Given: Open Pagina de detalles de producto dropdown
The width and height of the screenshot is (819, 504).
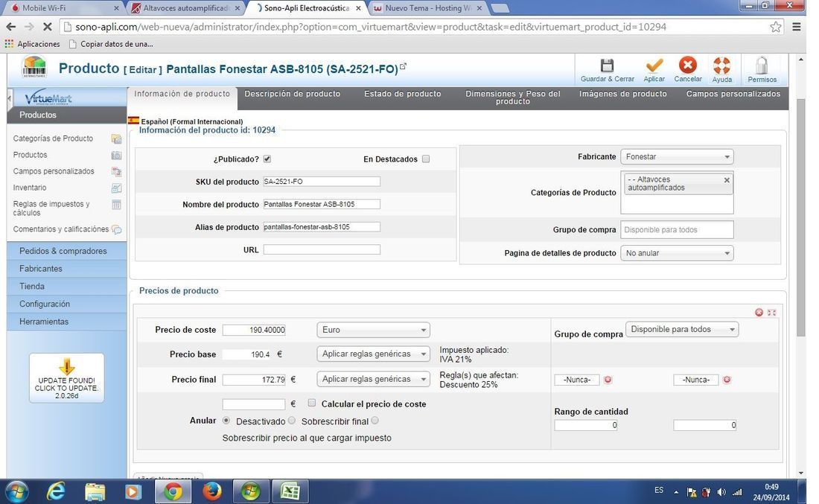Looking at the screenshot, I should point(677,253).
